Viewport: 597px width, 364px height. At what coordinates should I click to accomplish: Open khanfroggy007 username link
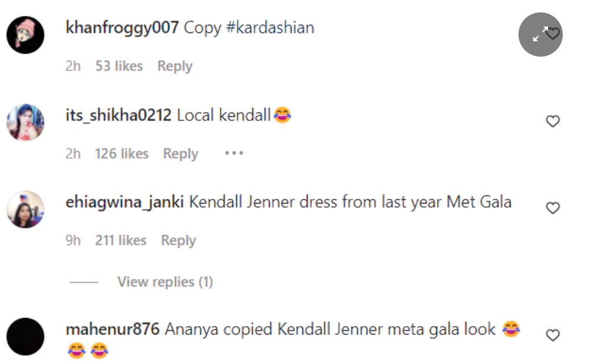click(122, 28)
